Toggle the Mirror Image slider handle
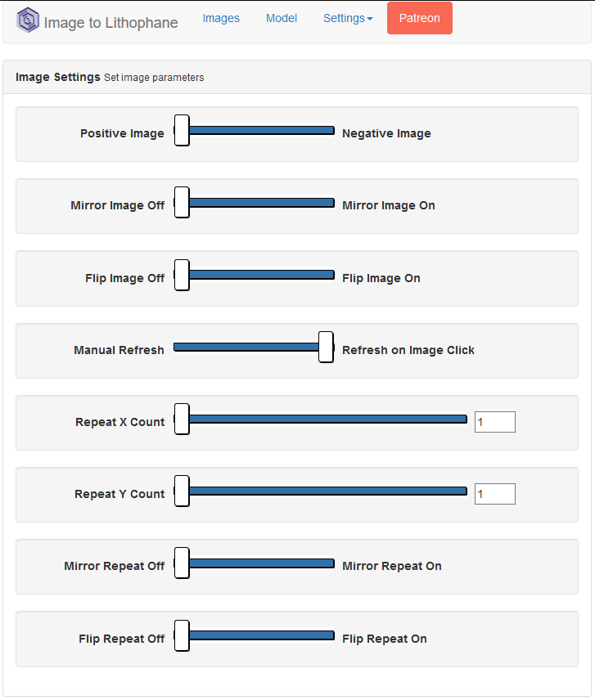The width and height of the screenshot is (595, 700). [182, 202]
